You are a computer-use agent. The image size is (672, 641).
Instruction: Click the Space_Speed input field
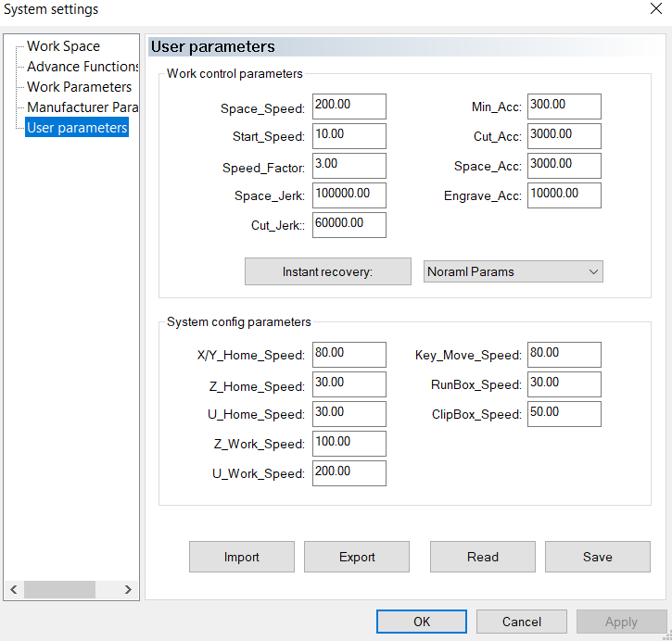(349, 107)
